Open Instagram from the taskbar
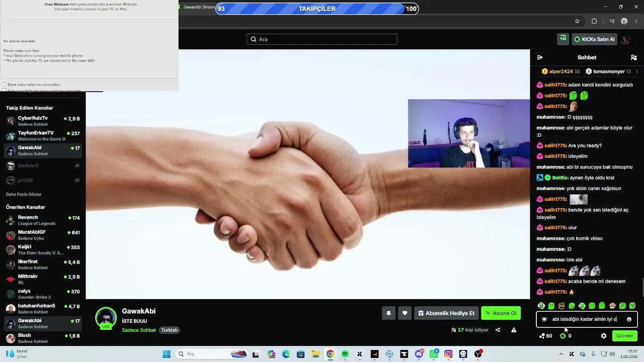644x362 pixels. (x=448, y=354)
